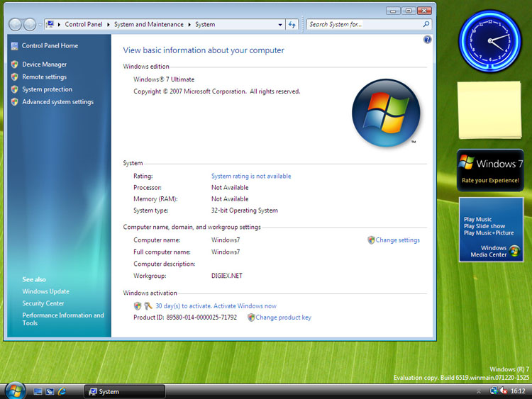
Task: Select Control Panel in the breadcrumb
Action: point(84,24)
